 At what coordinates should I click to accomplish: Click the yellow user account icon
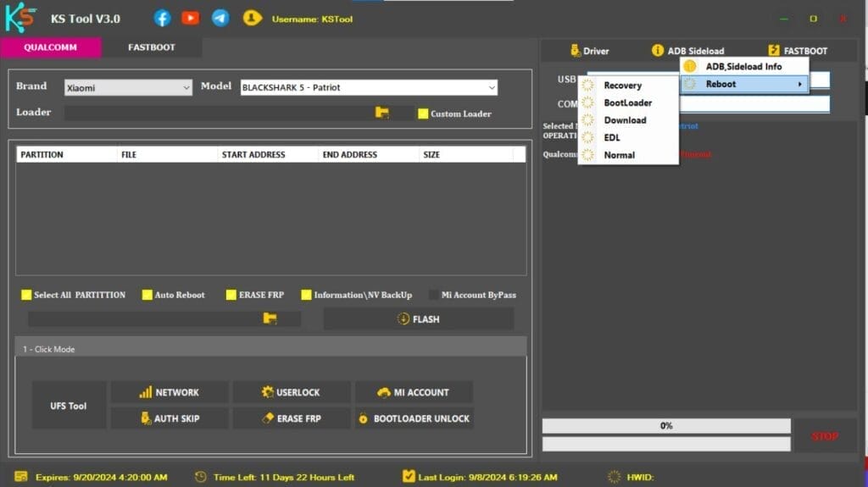(252, 19)
